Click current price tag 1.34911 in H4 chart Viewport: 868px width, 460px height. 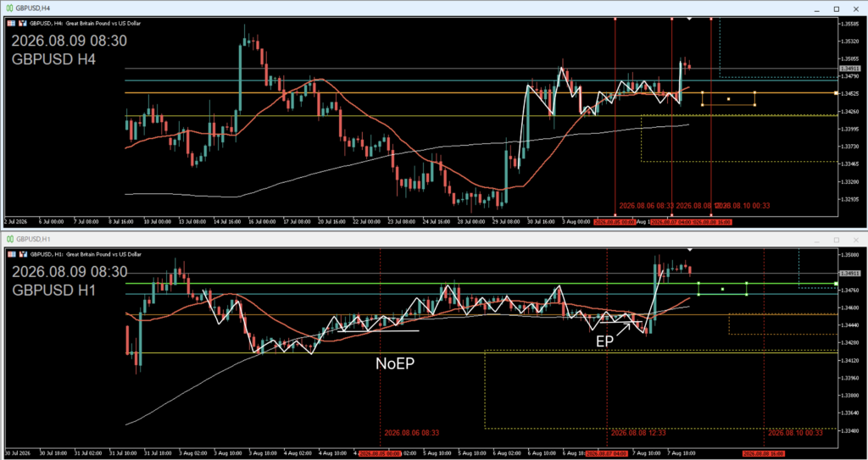tap(849, 68)
